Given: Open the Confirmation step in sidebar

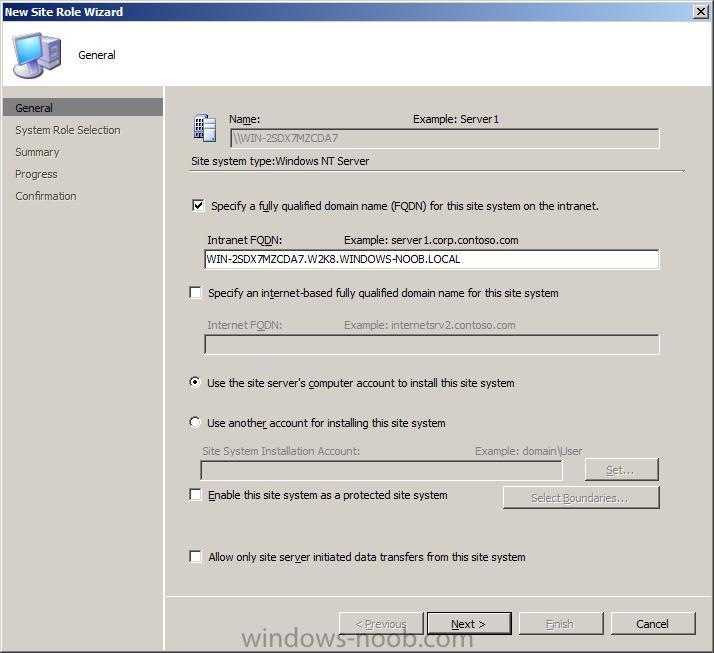Looking at the screenshot, I should tap(46, 196).
